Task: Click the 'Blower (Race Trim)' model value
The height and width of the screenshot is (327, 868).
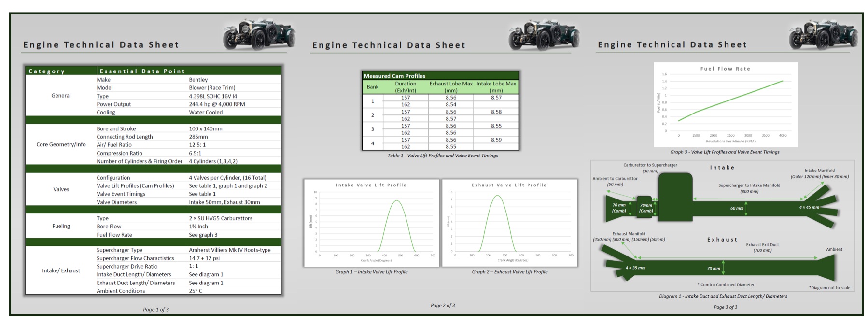Action: coord(212,88)
